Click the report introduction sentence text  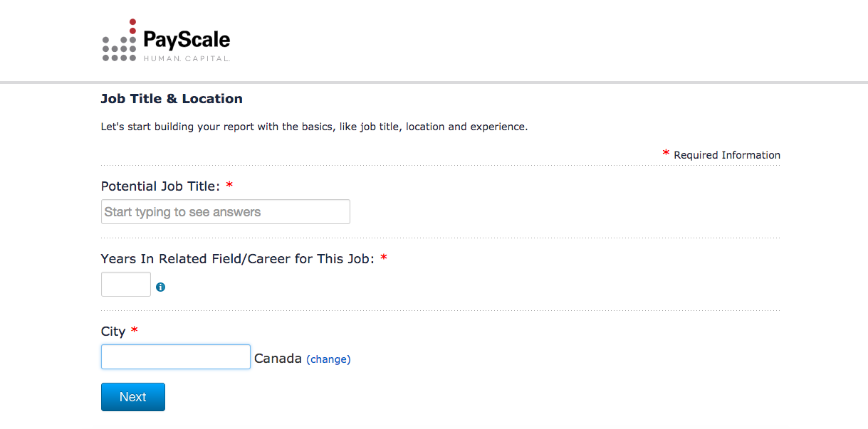(x=314, y=126)
